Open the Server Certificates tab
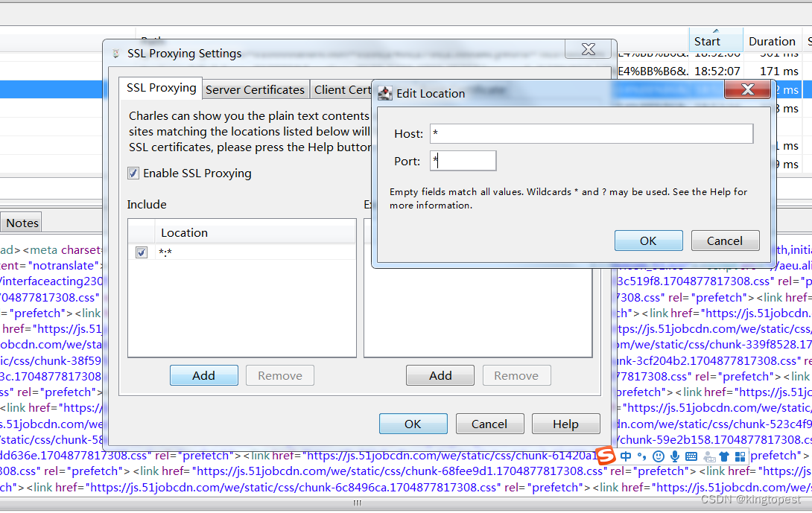The width and height of the screenshot is (812, 513). point(256,89)
